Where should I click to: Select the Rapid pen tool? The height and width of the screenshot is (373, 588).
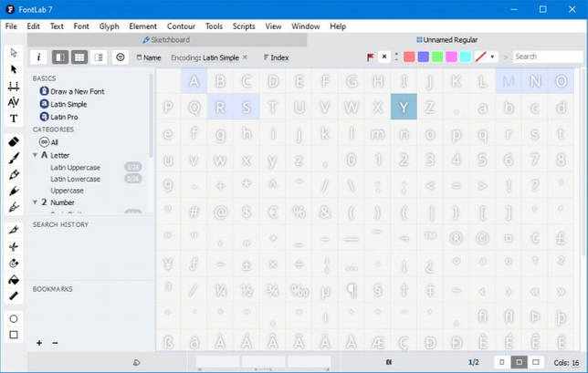pyautogui.click(x=14, y=191)
